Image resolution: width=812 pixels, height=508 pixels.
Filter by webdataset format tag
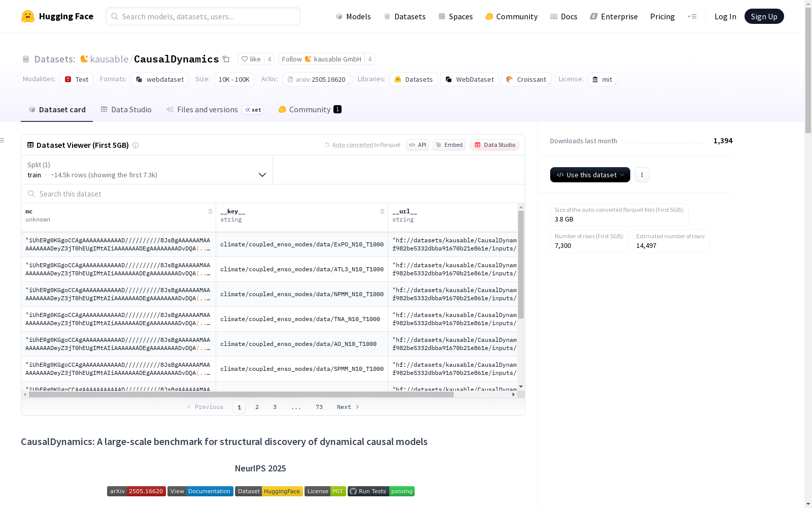160,79
